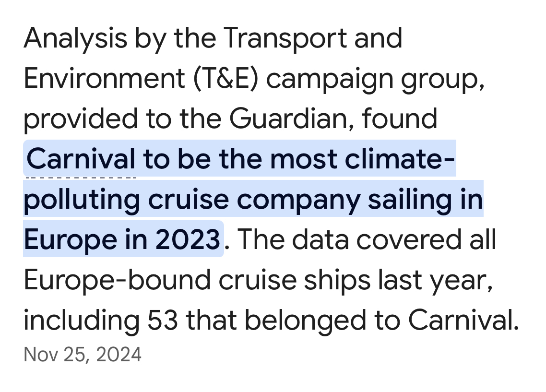Viewport: 546px width, 392px height.
Task: Click the words "campaign group"
Action: (374, 78)
